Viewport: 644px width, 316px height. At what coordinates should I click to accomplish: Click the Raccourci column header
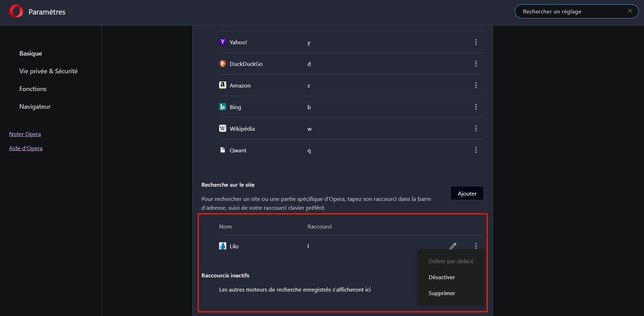tap(319, 227)
